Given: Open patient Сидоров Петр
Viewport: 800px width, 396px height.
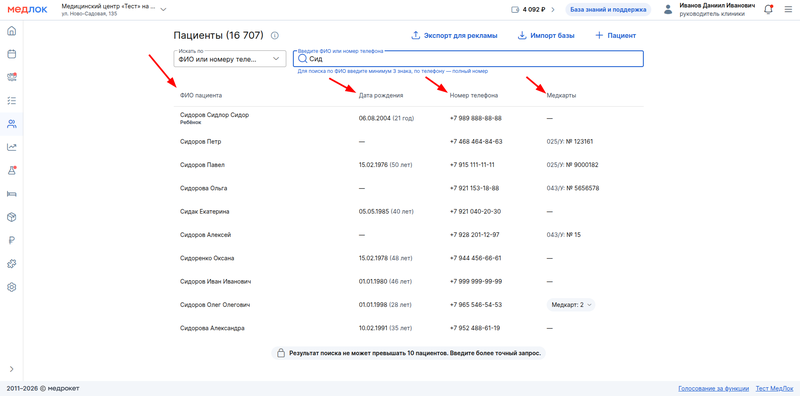Looking at the screenshot, I should pyautogui.click(x=201, y=141).
